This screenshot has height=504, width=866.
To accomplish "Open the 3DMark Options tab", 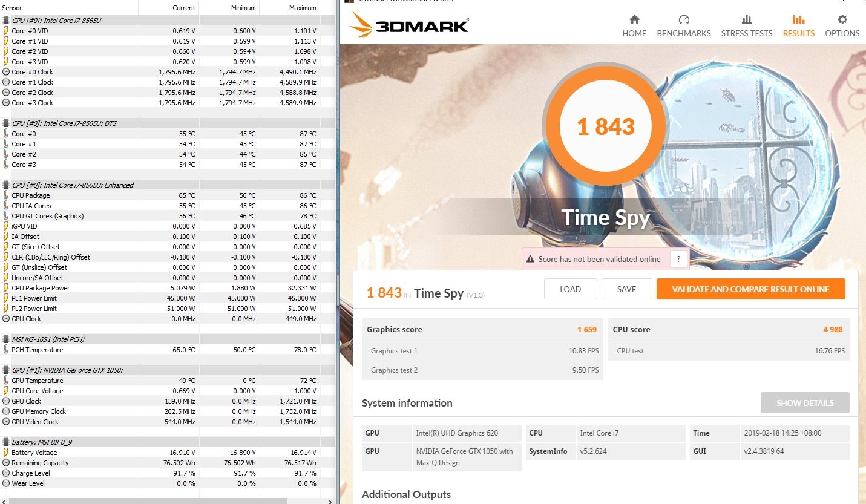I will pyautogui.click(x=842, y=26).
